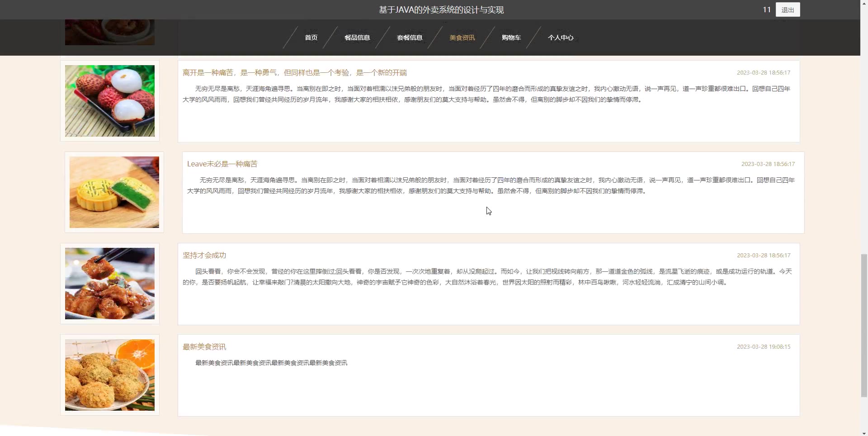Open article titled 离开是一种痛苦
This screenshot has width=868, height=436.
click(294, 73)
